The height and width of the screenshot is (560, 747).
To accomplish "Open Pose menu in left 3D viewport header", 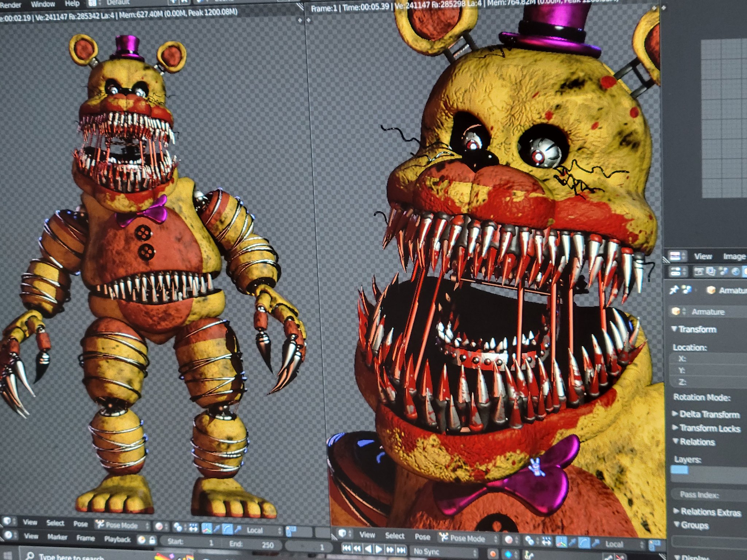I will pyautogui.click(x=81, y=524).
